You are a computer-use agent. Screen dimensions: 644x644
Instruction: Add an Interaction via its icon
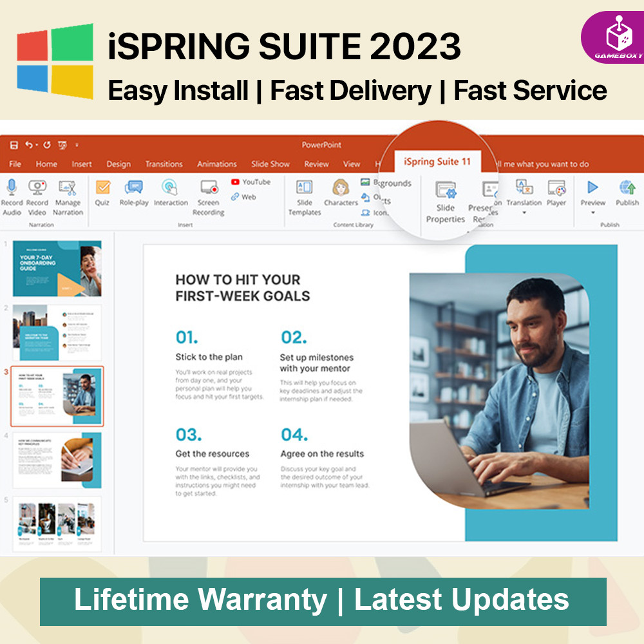point(169,187)
